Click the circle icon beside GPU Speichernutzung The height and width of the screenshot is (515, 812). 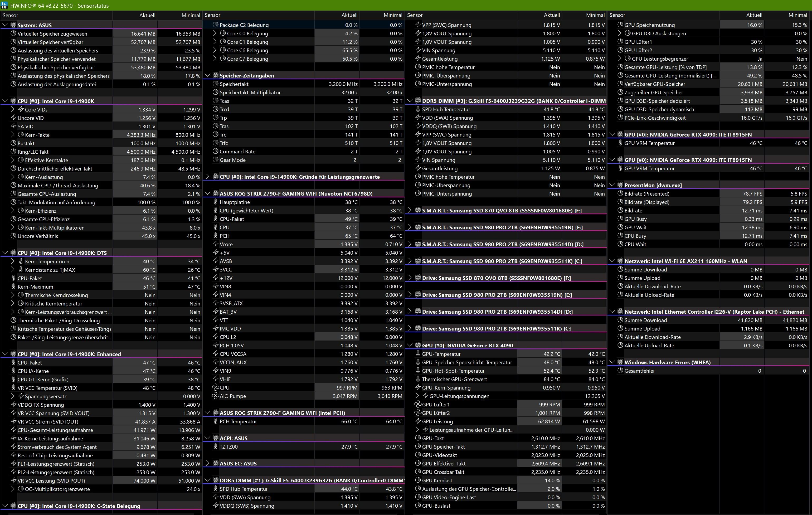click(620, 25)
